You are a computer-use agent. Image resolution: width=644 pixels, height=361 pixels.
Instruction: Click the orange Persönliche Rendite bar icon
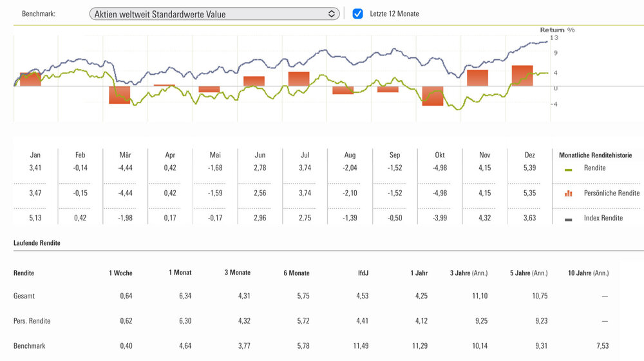(567, 193)
